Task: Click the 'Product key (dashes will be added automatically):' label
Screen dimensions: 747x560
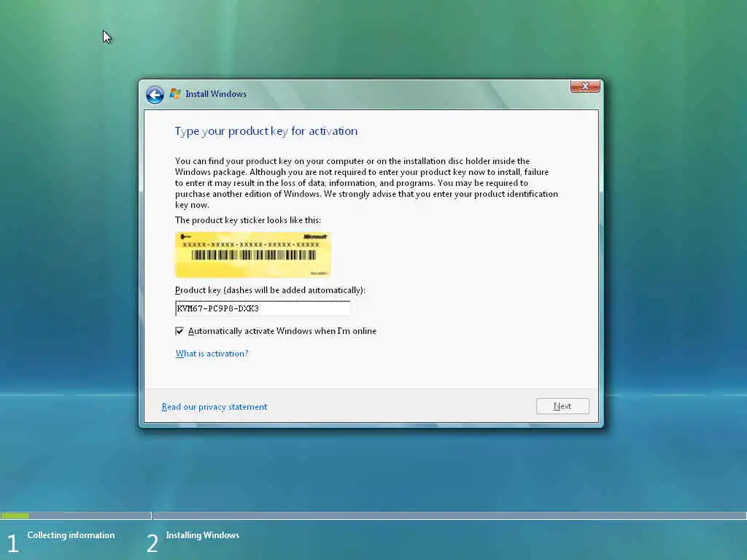Action: pos(270,290)
